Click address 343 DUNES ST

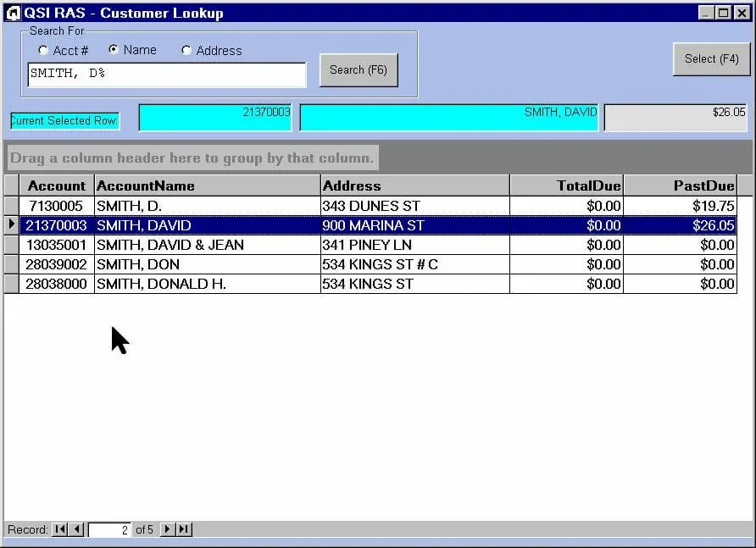click(414, 206)
